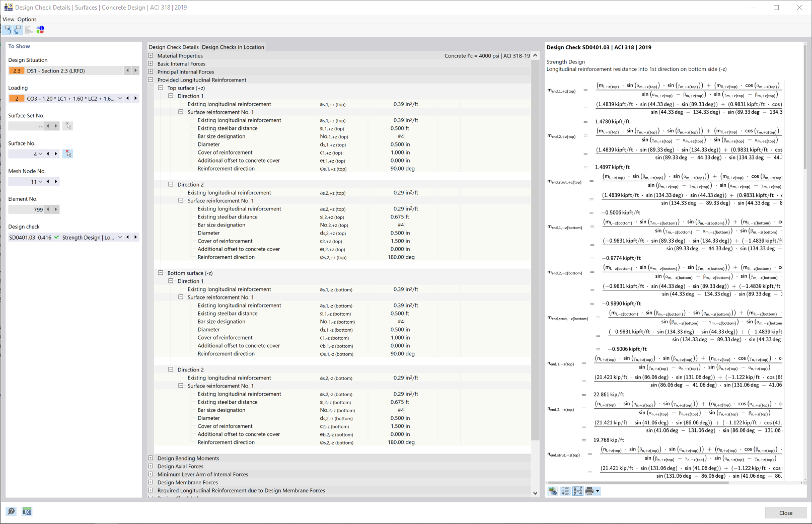
Task: Expand the Design Bending Moments section
Action: click(x=151, y=459)
